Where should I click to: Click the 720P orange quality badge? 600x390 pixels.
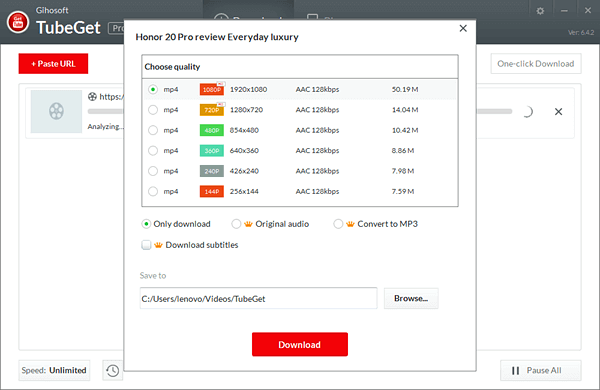pos(212,110)
